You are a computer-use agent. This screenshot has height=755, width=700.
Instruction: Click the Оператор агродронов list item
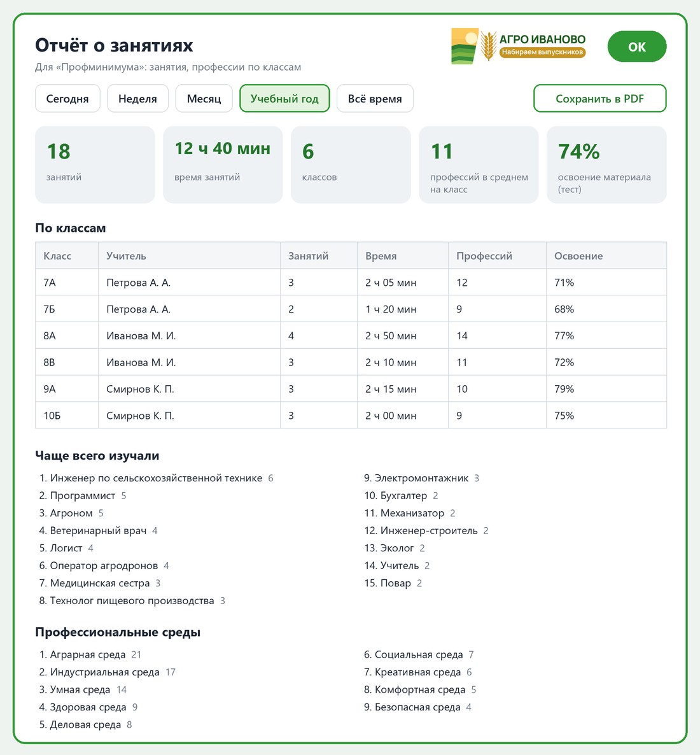pyautogui.click(x=104, y=566)
